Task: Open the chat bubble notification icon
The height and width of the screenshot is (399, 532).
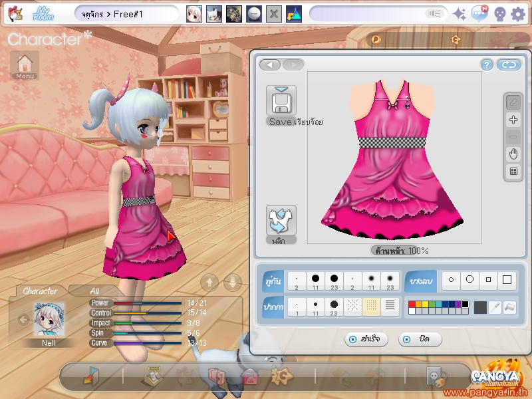Action: coord(479,14)
